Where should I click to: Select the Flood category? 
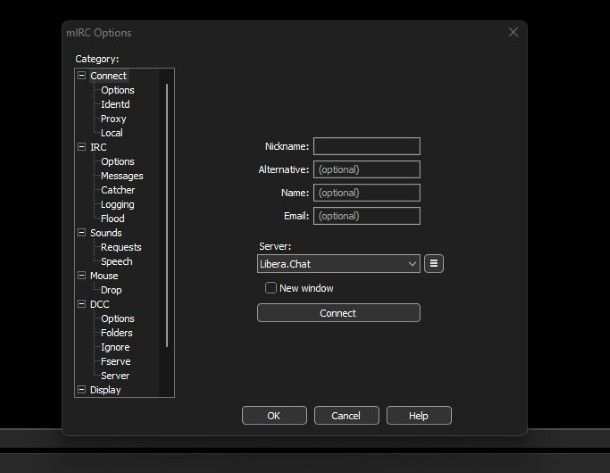[x=112, y=219]
